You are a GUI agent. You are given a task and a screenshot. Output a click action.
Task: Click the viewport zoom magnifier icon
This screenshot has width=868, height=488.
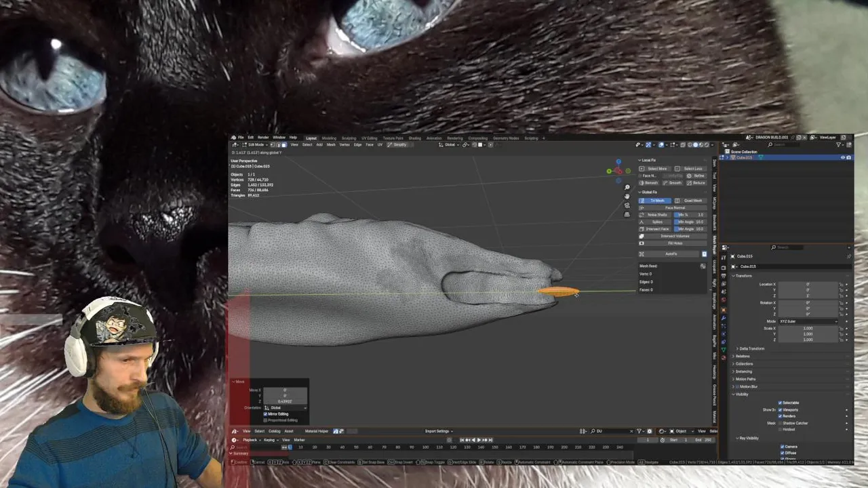pos(627,187)
